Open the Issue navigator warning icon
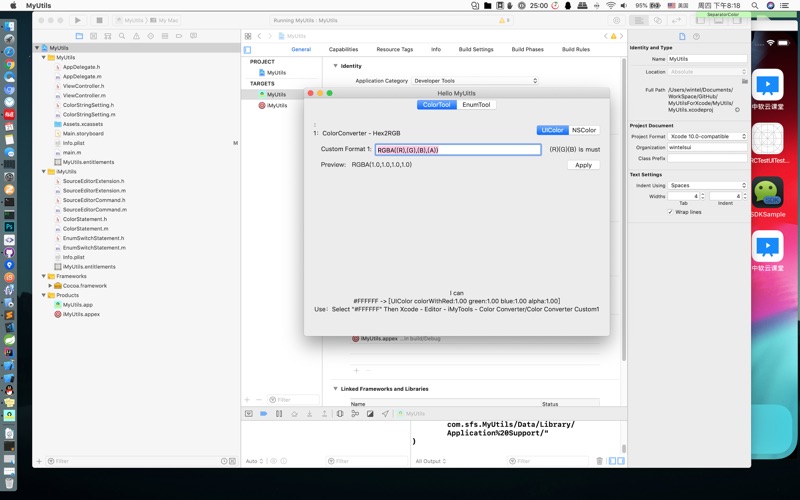Viewport: 800px width, 500px height. point(136,36)
